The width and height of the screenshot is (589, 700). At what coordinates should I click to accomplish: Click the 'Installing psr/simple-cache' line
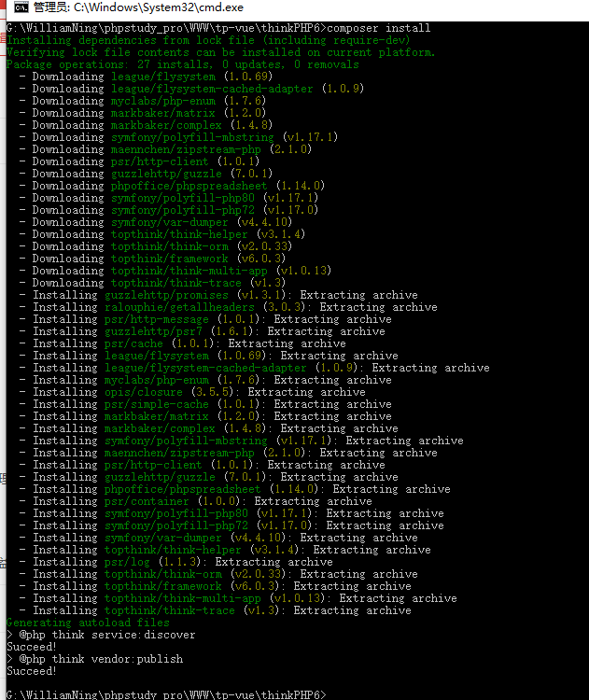coord(205,403)
